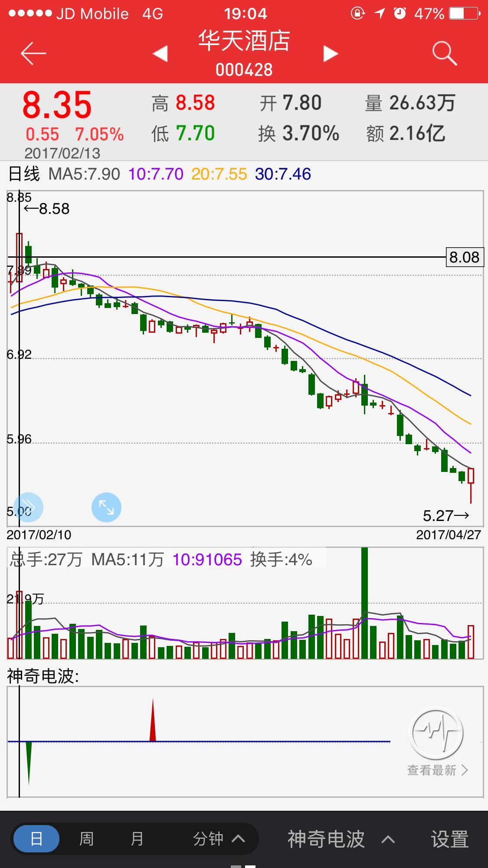Tap the back arrow icon
The image size is (488, 868).
coord(33,54)
